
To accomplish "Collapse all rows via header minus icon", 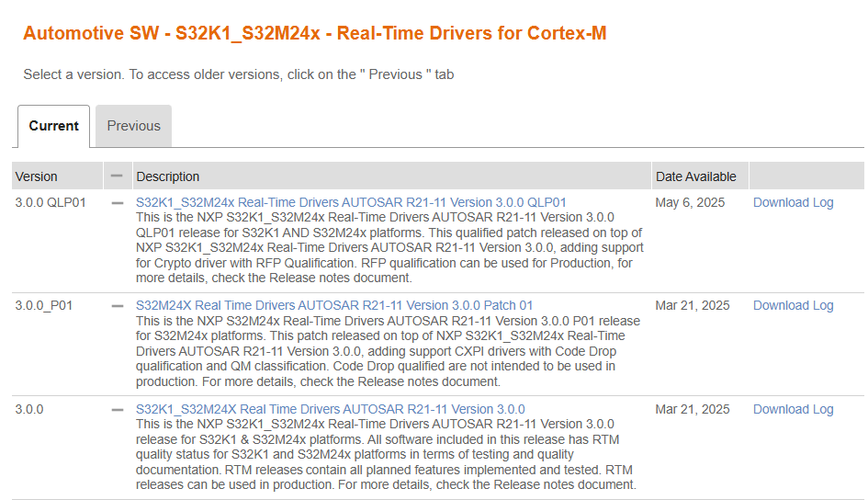I will pos(117,176).
